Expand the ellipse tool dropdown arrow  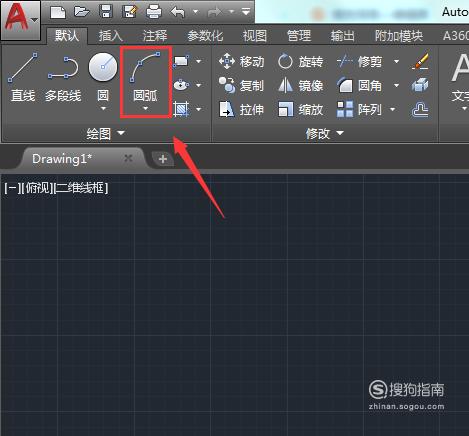click(199, 85)
